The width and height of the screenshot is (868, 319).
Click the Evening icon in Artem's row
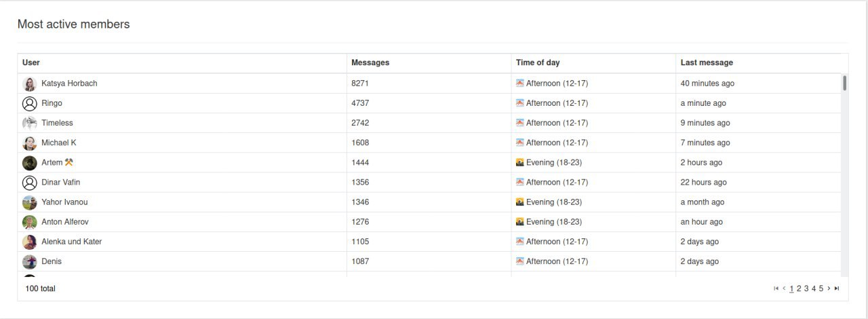[520, 162]
